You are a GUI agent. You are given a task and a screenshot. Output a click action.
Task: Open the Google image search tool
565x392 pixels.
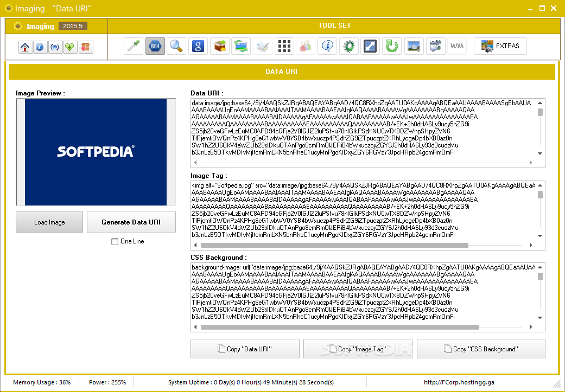pos(198,46)
